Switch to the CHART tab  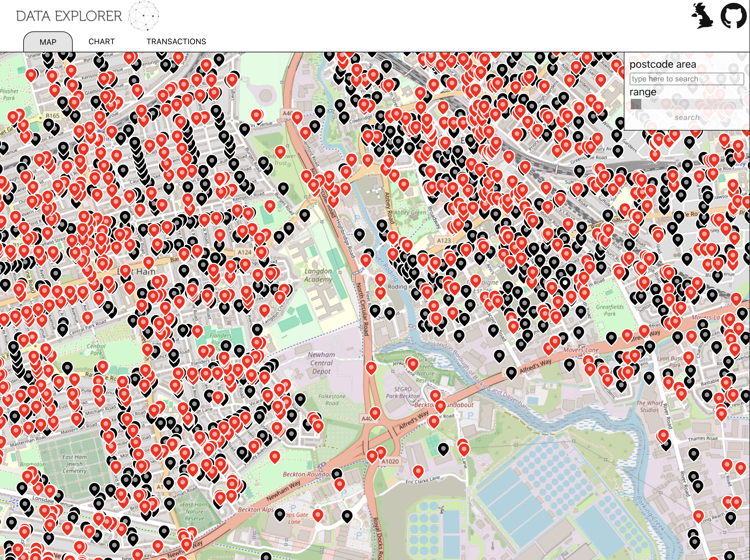coord(101,42)
